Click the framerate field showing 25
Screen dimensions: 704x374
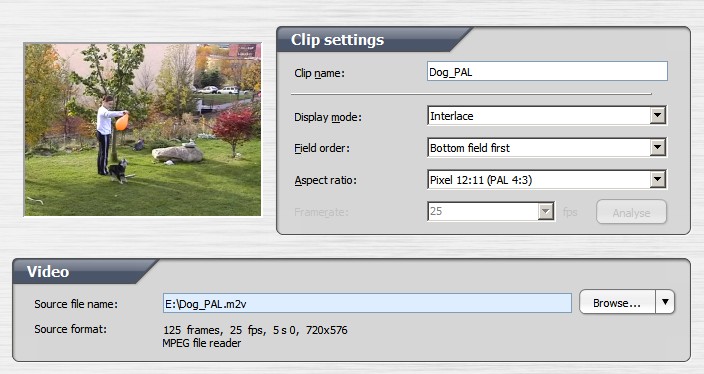click(x=491, y=211)
